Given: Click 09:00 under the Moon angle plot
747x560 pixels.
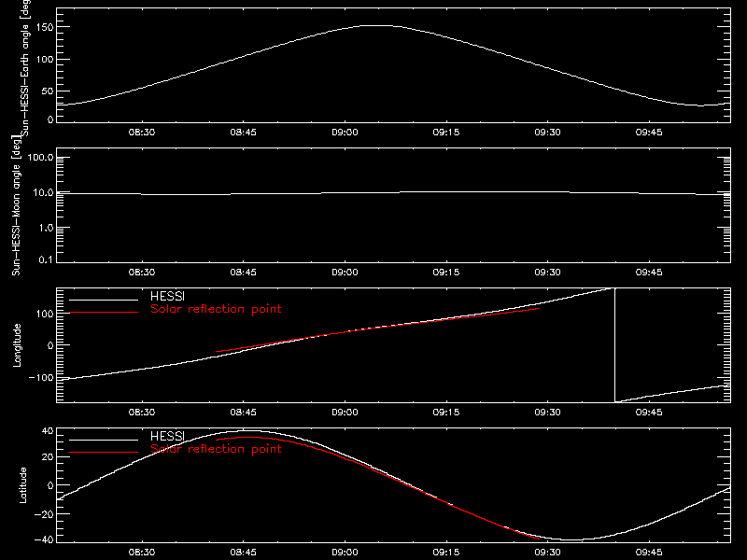Looking at the screenshot, I should [x=345, y=273].
